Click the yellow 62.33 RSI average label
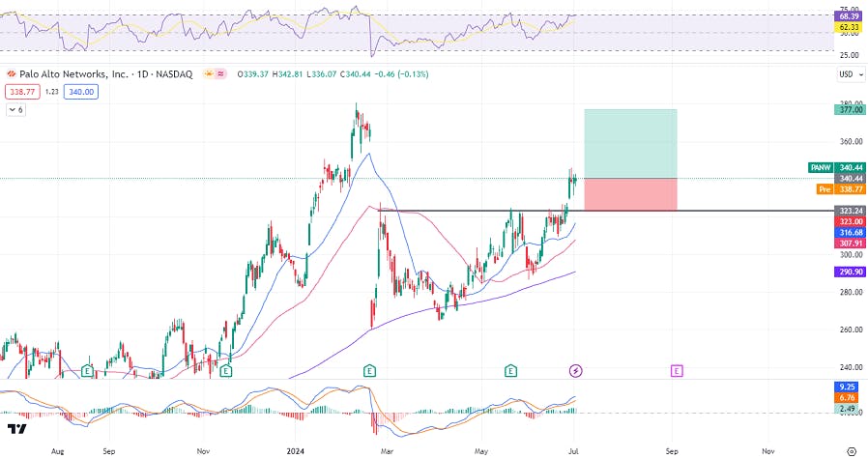This screenshot has height=459, width=868. [850, 27]
